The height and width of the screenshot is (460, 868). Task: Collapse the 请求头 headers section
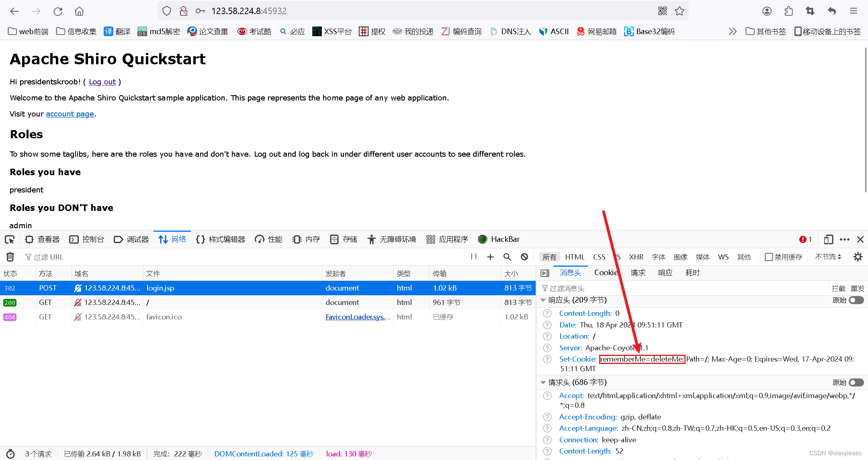(543, 382)
